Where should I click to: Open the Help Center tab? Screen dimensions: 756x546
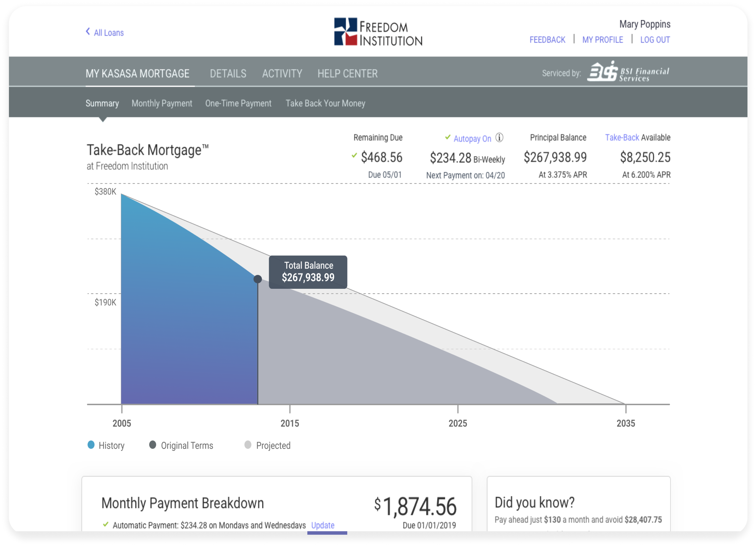(x=347, y=73)
